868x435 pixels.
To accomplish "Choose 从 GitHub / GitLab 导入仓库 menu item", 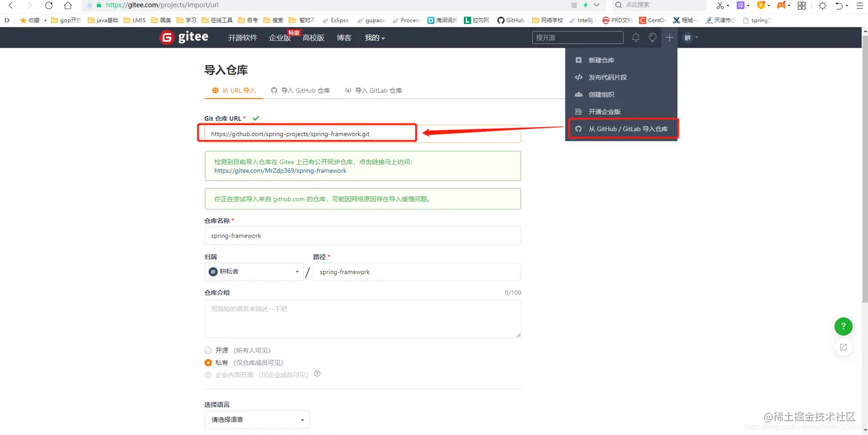I will coord(623,129).
